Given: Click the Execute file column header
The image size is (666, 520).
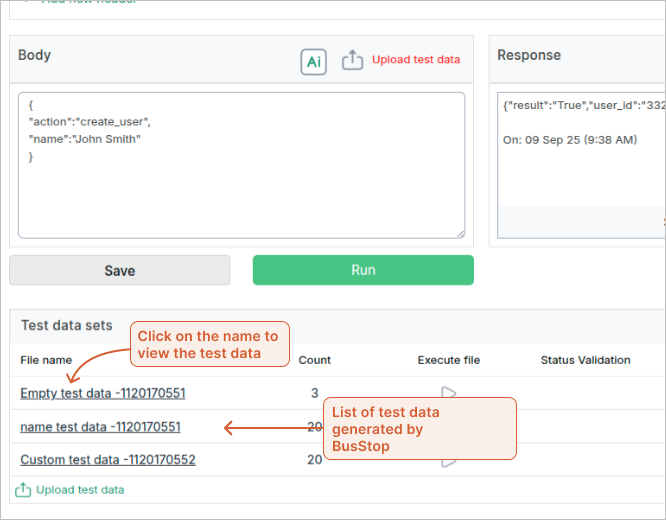Looking at the screenshot, I should (x=449, y=360).
